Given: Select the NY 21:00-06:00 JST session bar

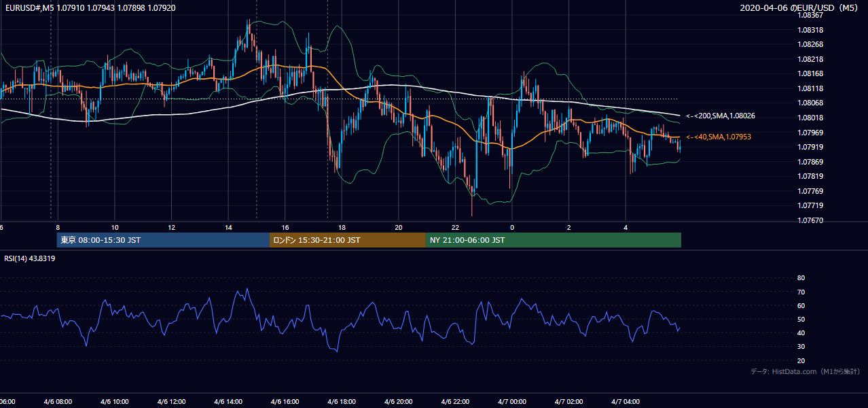Looking at the screenshot, I should [554, 240].
